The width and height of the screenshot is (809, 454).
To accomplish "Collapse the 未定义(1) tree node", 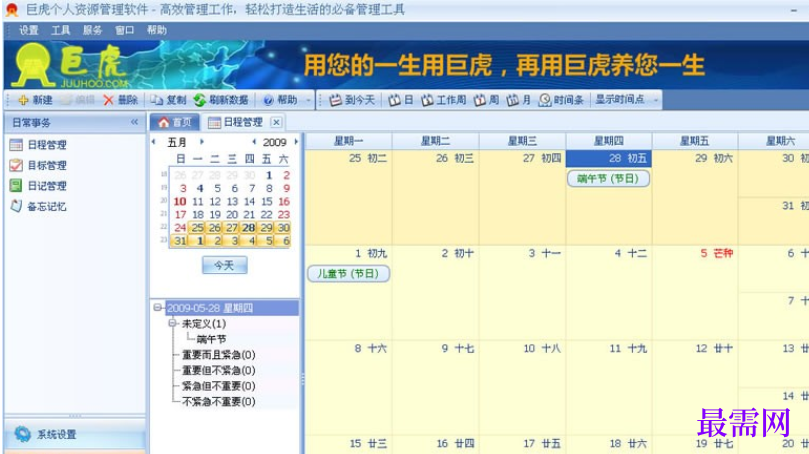I will tap(172, 323).
